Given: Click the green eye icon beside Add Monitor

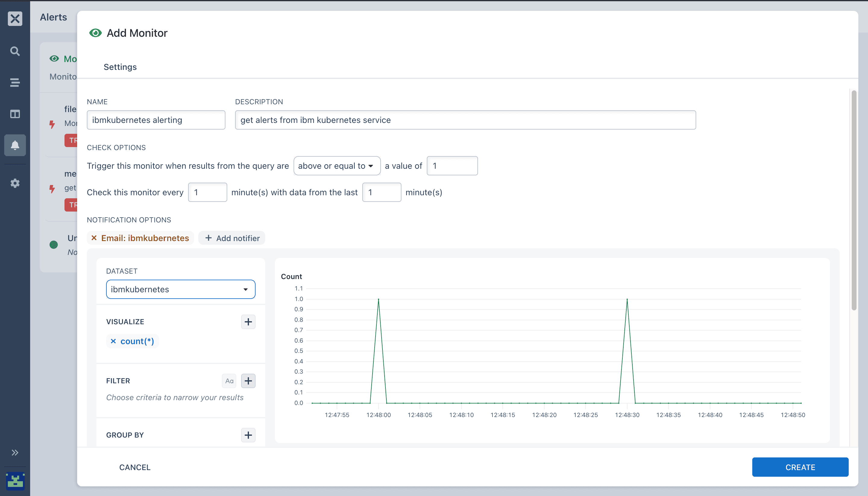Looking at the screenshot, I should coord(95,33).
